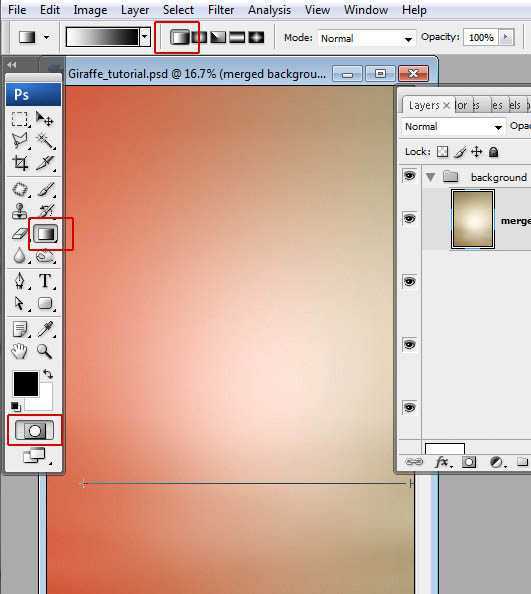Select the Path Selection tool

pyautogui.click(x=20, y=304)
